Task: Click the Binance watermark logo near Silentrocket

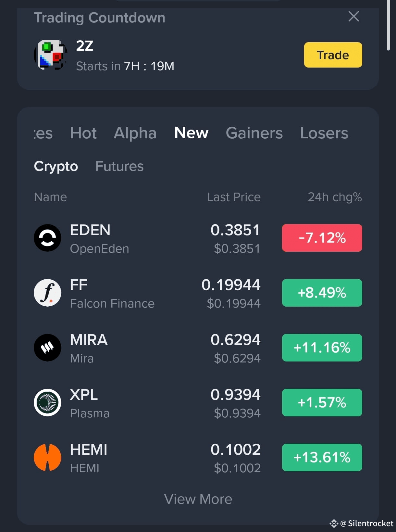Action: tap(334, 524)
